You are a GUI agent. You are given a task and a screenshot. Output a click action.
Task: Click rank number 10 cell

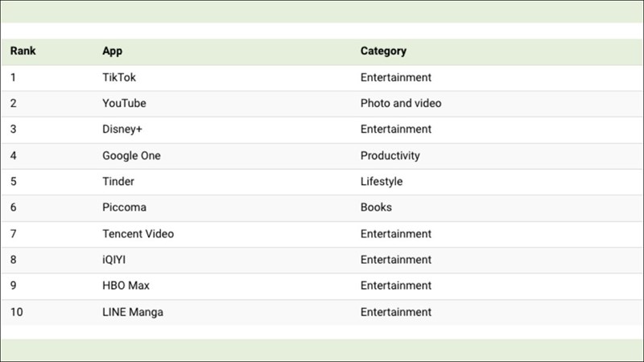(17, 312)
